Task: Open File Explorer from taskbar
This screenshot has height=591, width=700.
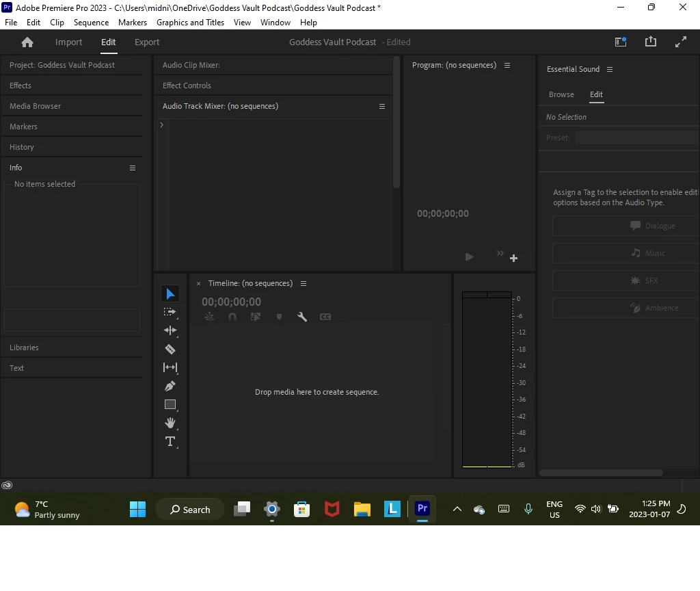Action: [362, 509]
